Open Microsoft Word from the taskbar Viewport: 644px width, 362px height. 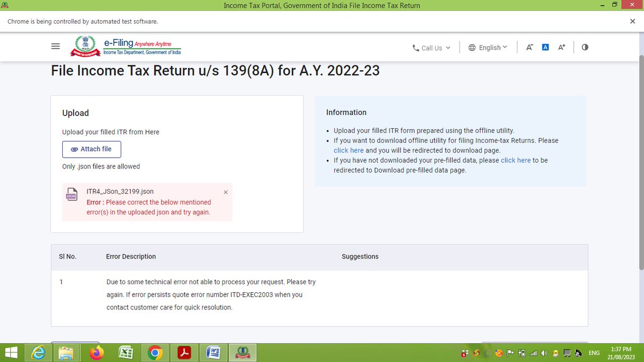click(x=214, y=352)
